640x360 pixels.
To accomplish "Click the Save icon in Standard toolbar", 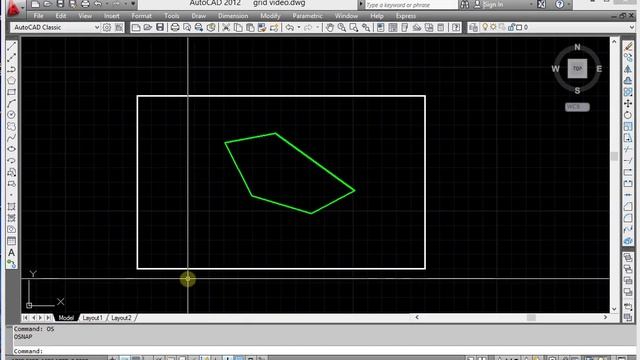I will 160,27.
